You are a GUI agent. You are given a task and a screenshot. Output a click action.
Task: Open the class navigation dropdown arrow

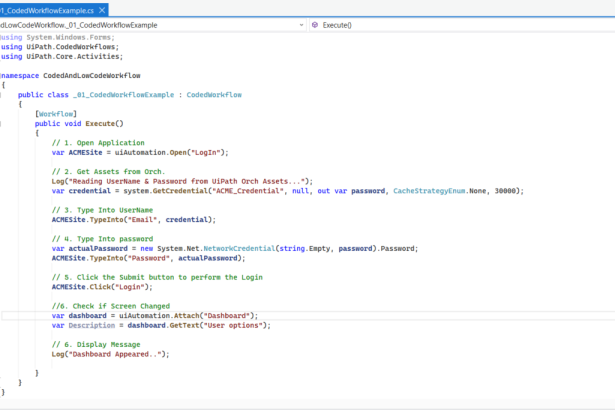(x=299, y=24)
